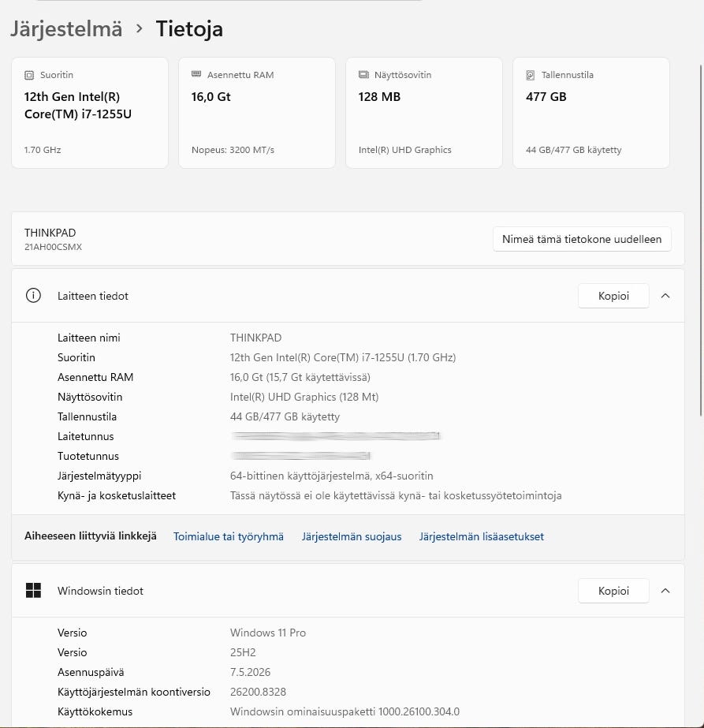Click the value 64-bittinen käyttöjärjestelmä, x64-suoritin
Screen dimensions: 704x728
point(331,476)
